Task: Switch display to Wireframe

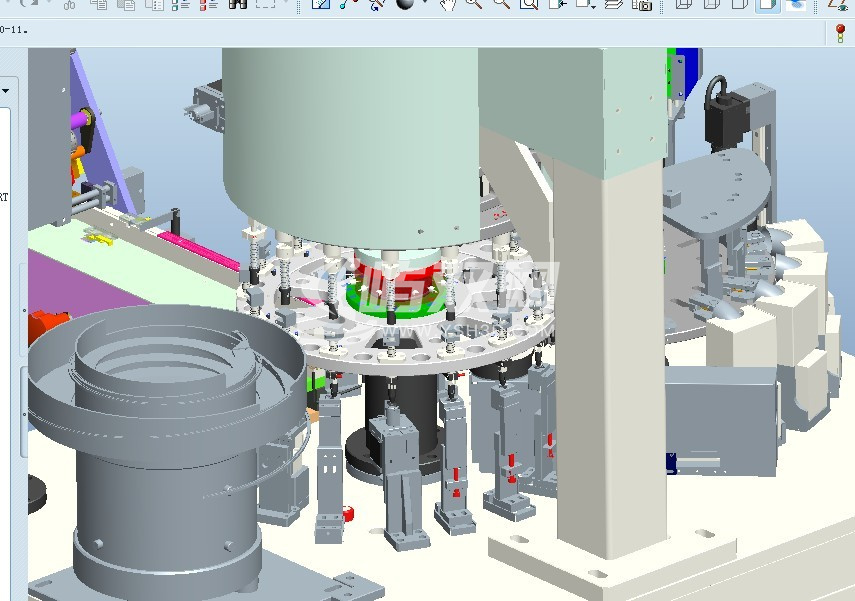Action: pos(684,4)
